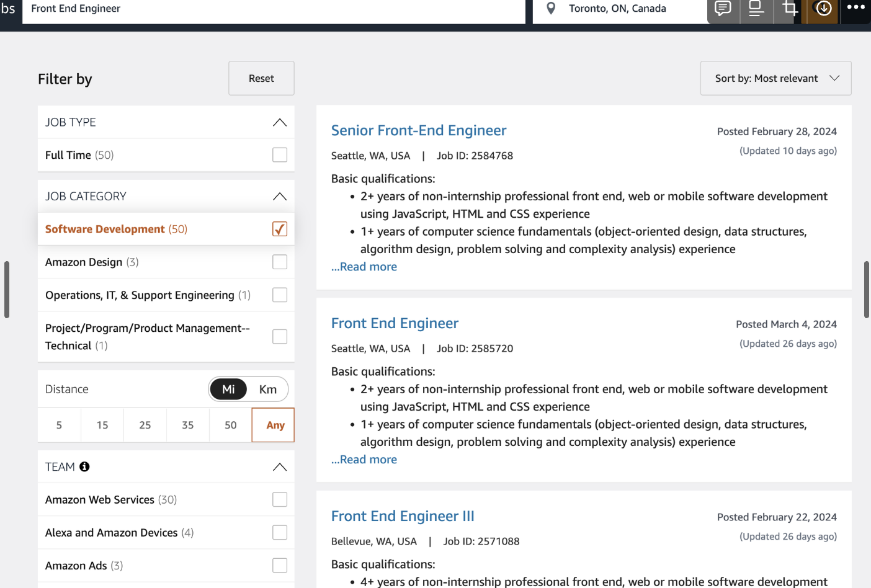The image size is (871, 588).
Task: Select the crop tool icon
Action: 790,9
